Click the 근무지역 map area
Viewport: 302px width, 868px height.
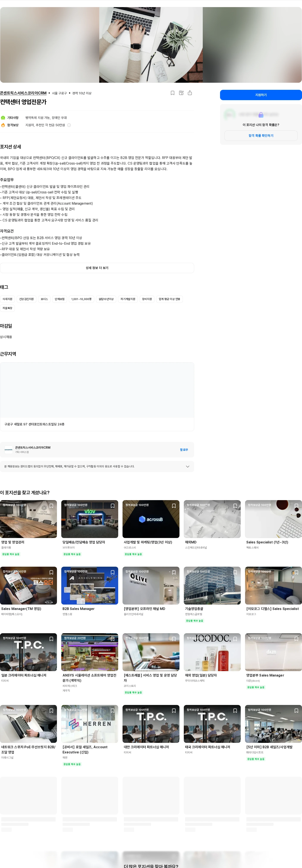point(97,390)
